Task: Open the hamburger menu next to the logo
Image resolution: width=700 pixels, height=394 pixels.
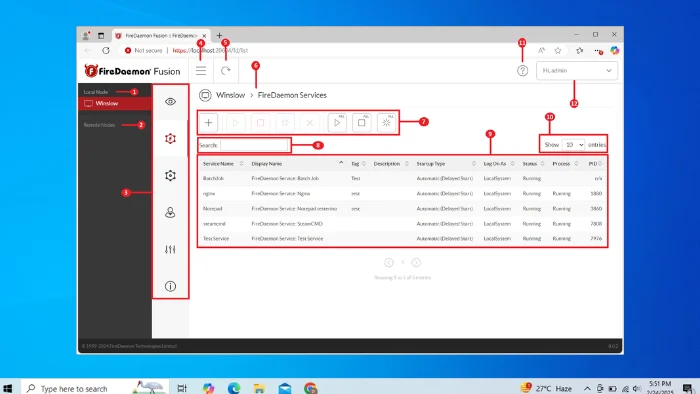Action: point(201,71)
